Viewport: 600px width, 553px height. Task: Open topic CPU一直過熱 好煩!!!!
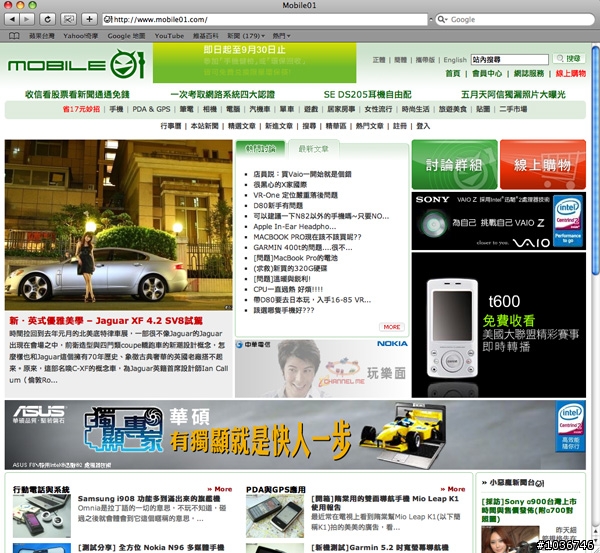tap(288, 289)
